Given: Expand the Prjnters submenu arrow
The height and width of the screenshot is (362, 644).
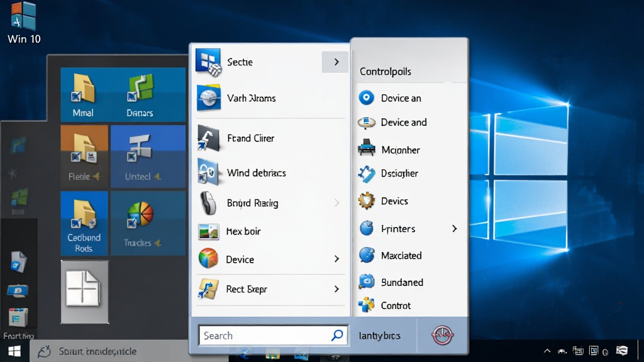Looking at the screenshot, I should 454,229.
